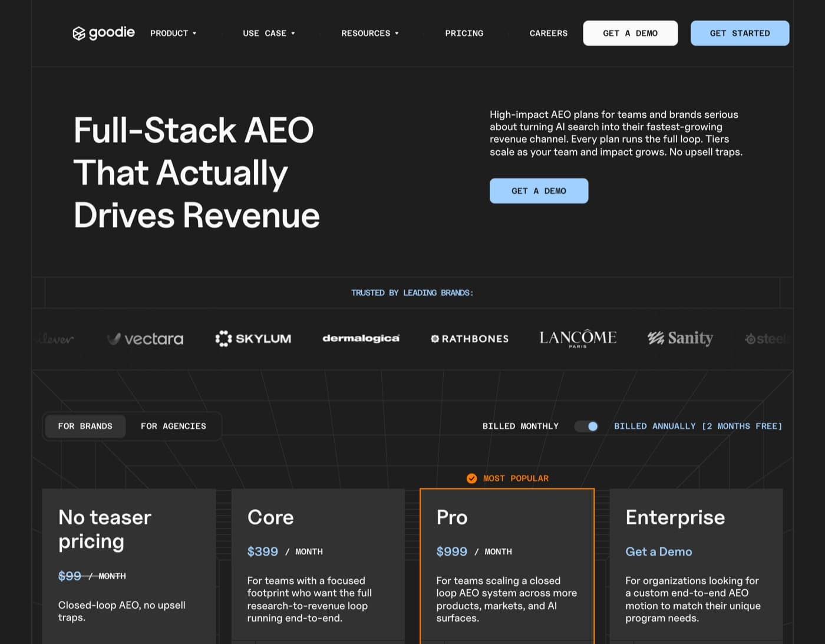
Task: Click the $399 Core price
Action: click(262, 551)
